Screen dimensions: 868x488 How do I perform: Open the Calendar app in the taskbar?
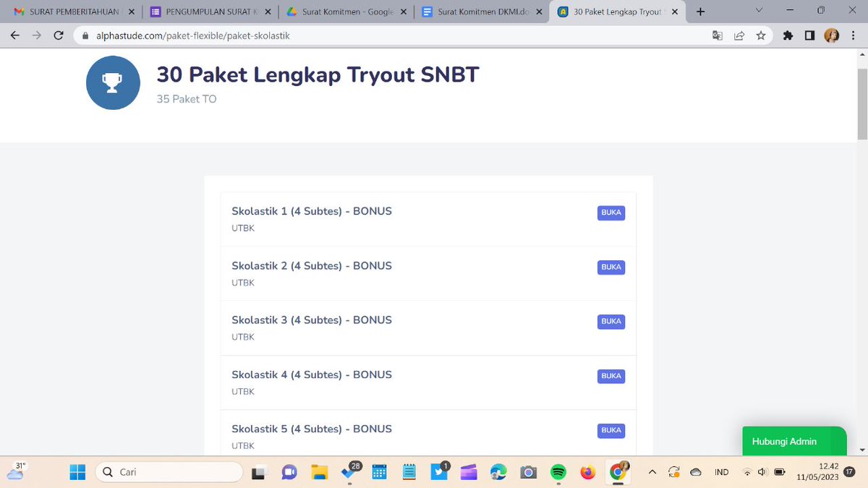379,472
